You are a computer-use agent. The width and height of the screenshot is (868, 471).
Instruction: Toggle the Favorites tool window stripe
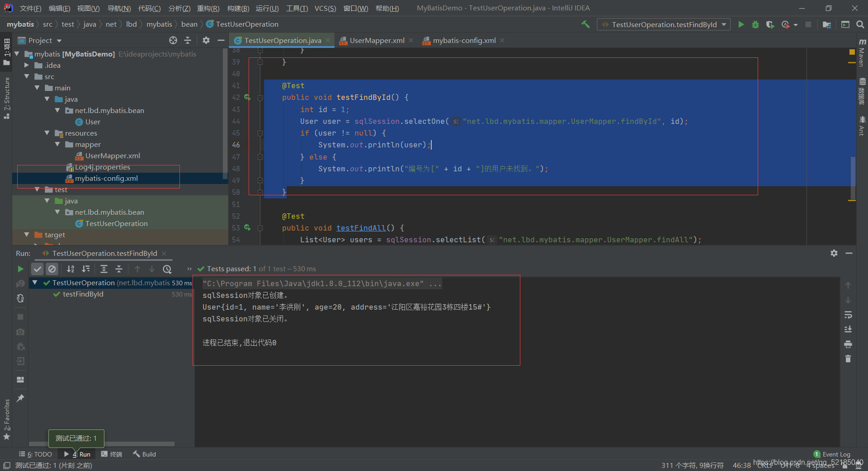tap(7, 419)
